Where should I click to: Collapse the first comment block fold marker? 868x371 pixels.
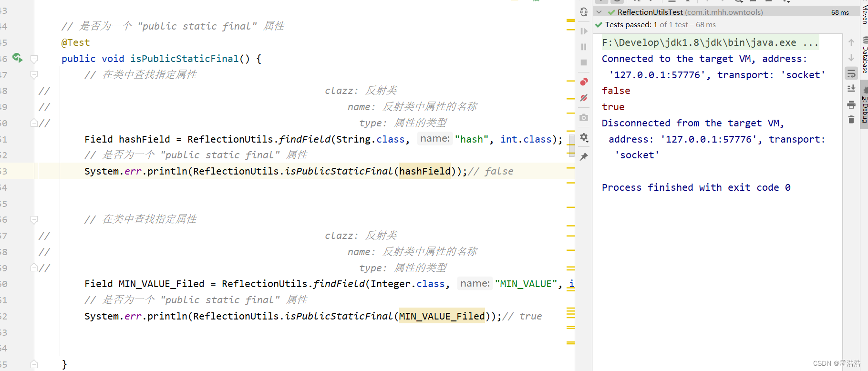pos(34,75)
